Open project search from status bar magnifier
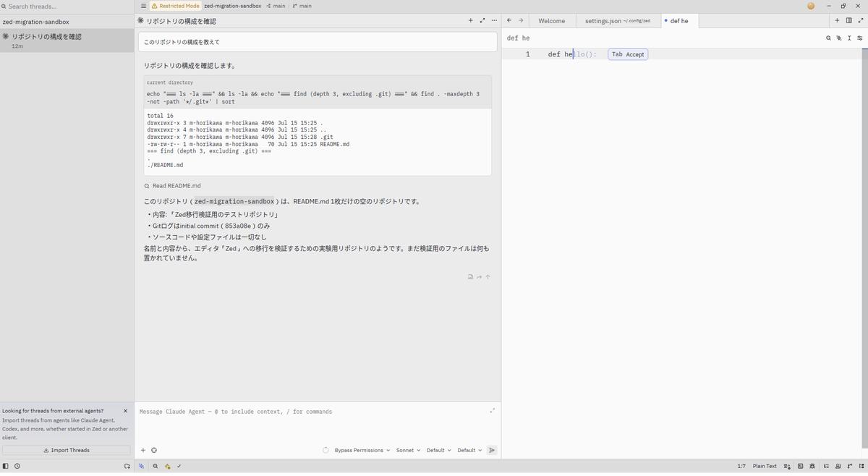 [155, 467]
